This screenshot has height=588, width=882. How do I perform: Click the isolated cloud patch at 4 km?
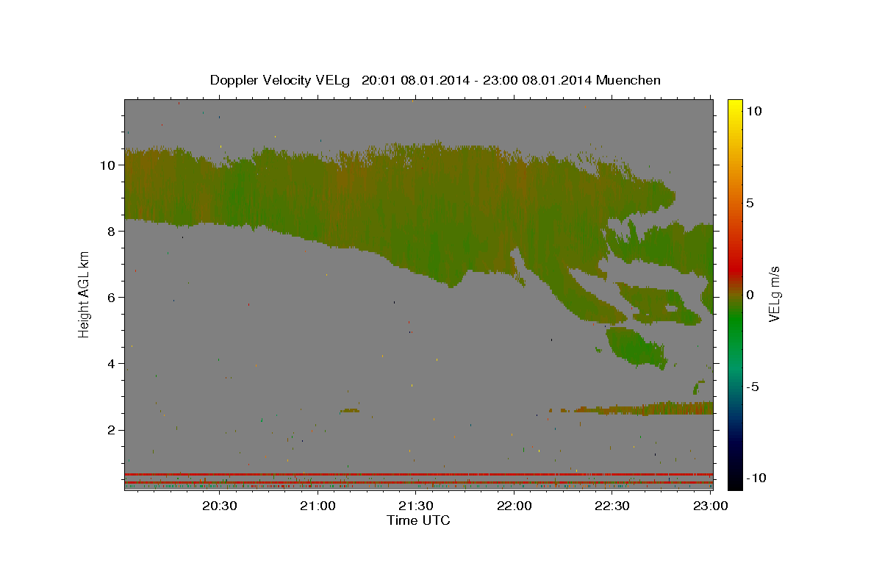pyautogui.click(x=637, y=348)
